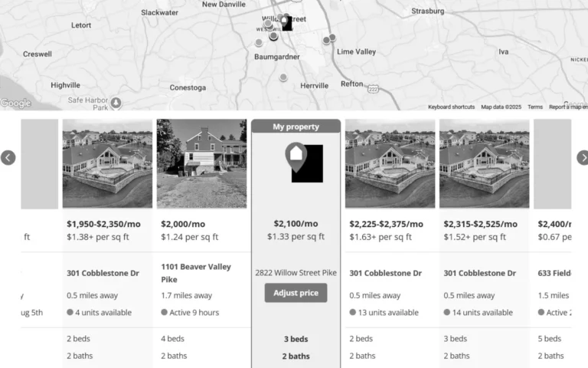Select the 301 Cobblestone Dr address with 4 units
Screen dimensions: 588x368
[x=103, y=273]
